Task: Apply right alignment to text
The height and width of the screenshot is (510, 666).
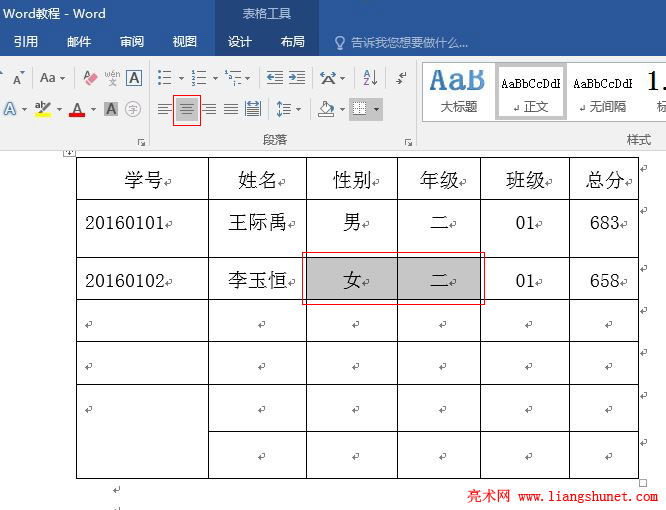Action: [x=209, y=109]
